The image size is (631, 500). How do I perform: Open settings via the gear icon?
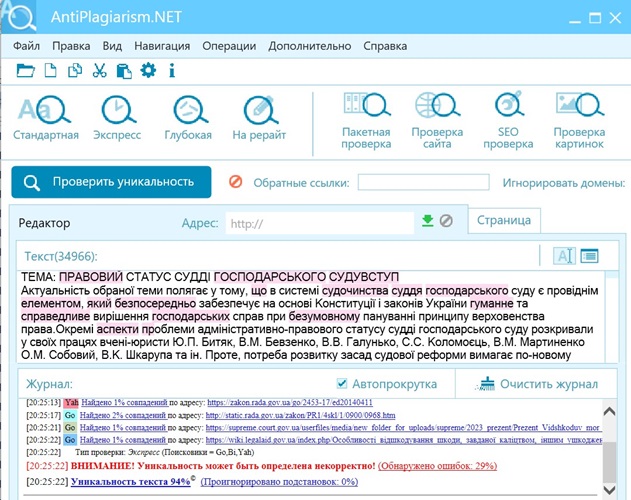click(148, 70)
